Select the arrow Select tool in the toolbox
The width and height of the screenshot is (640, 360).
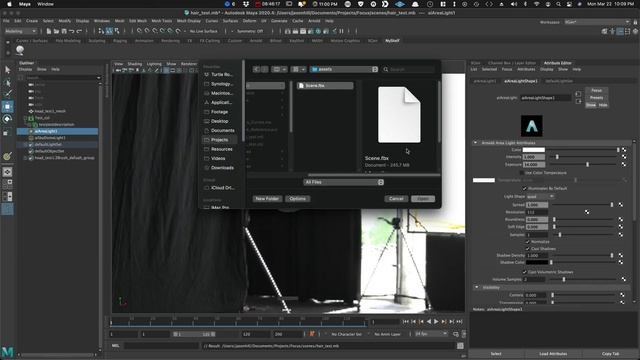click(x=7, y=70)
